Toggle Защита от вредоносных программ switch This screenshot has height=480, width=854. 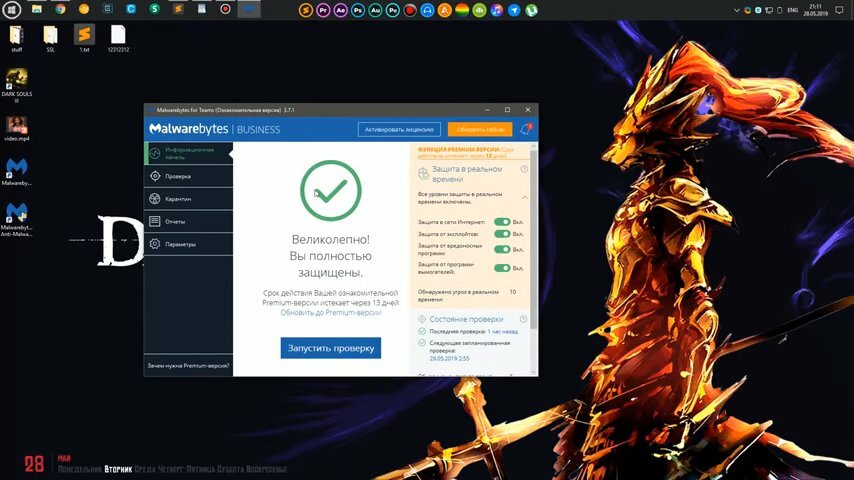click(502, 249)
